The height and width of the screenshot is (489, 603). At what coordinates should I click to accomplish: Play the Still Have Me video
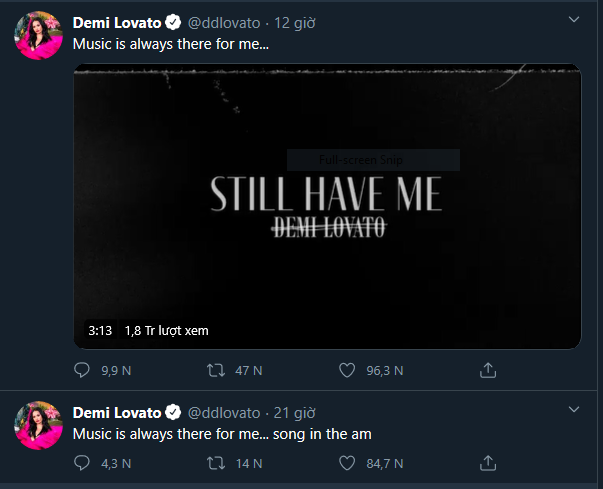(327, 205)
